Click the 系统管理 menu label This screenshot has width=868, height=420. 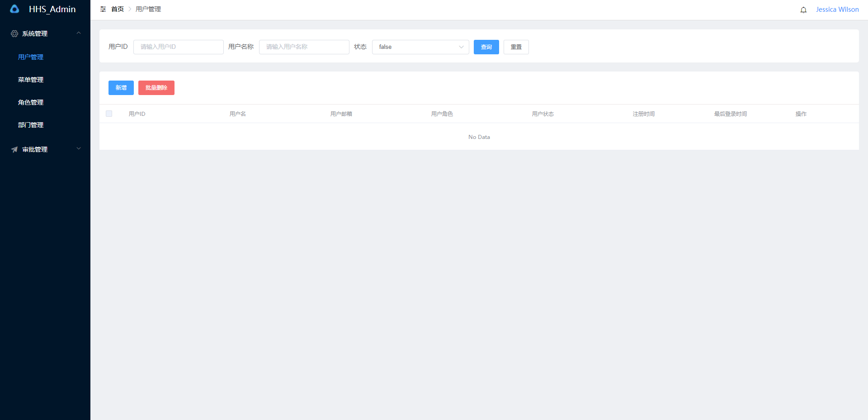(35, 33)
